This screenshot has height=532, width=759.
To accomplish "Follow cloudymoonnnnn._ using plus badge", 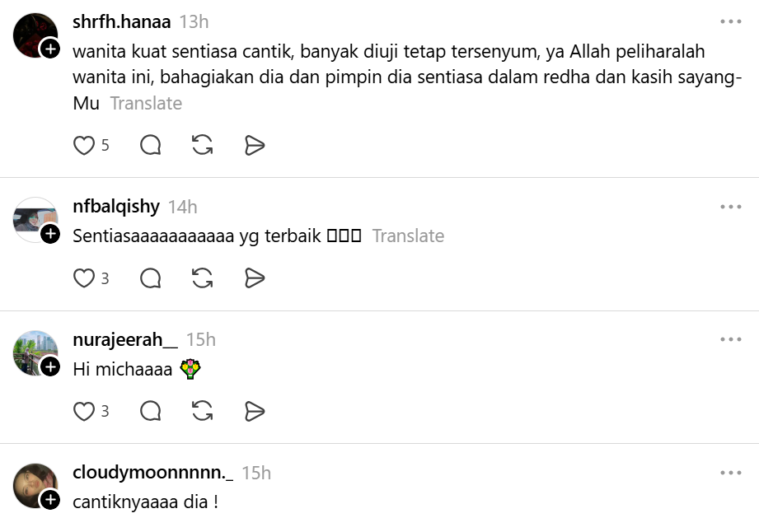I will [50, 500].
